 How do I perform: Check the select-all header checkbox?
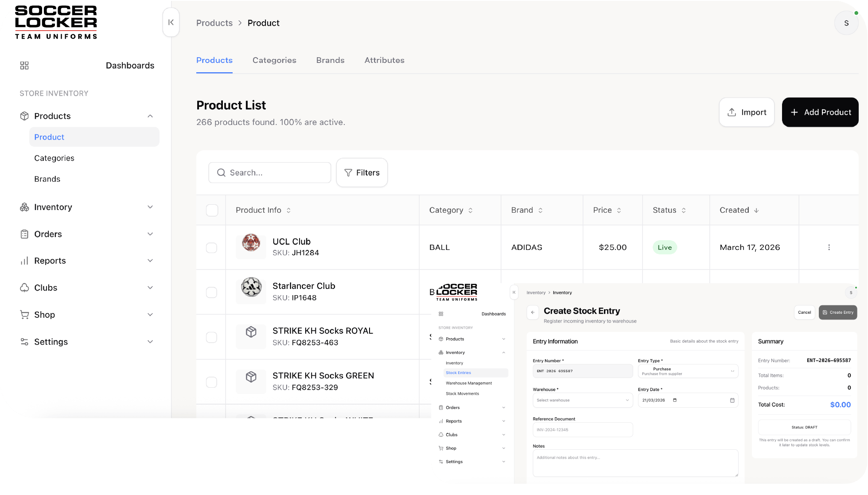click(212, 210)
